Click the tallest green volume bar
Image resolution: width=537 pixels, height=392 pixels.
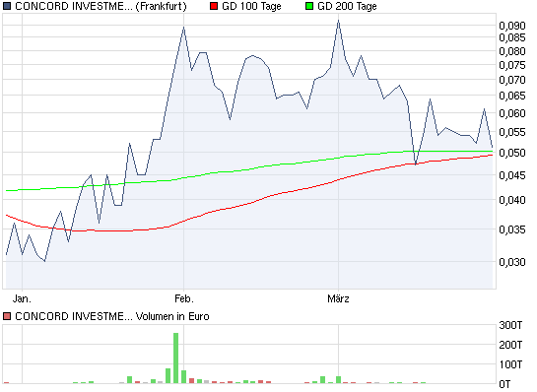click(176, 359)
